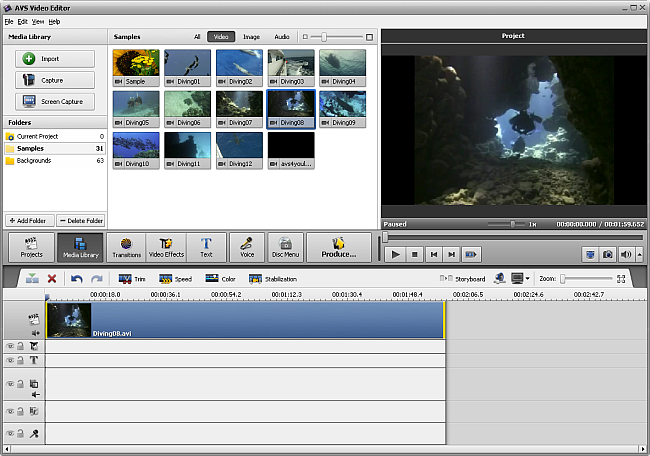Go to next frame
This screenshot has width=650, height=456.
[452, 254]
